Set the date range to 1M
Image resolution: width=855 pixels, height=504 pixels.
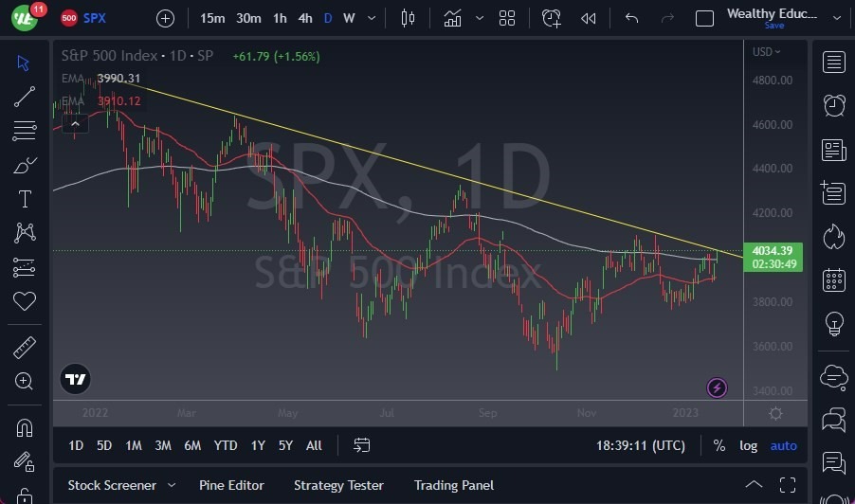click(134, 445)
